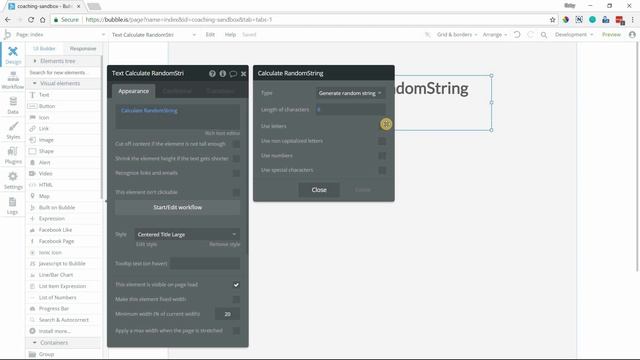Click the redo arrow in the top toolbar
Viewport: 640px width, 360px height.
530,35
